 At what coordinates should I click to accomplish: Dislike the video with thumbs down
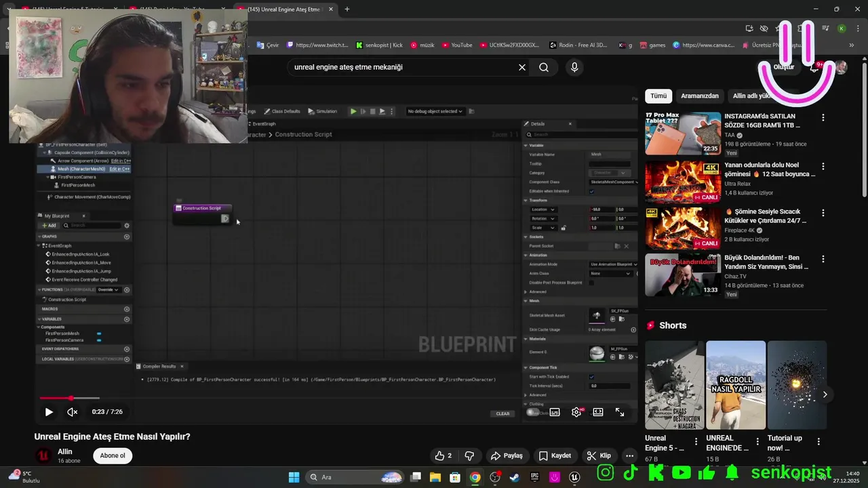(x=469, y=455)
